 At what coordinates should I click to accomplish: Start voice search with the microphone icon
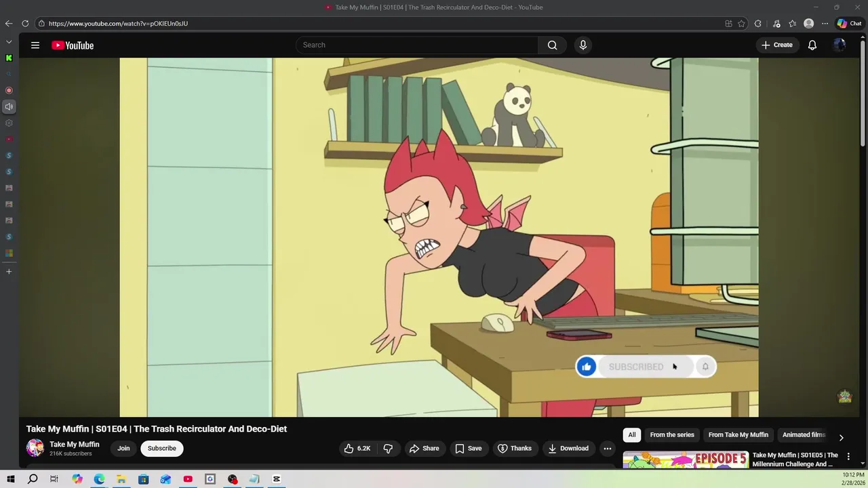point(583,45)
